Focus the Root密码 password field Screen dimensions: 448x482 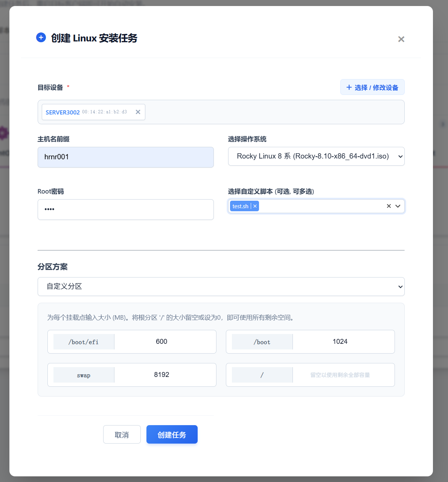click(x=125, y=209)
